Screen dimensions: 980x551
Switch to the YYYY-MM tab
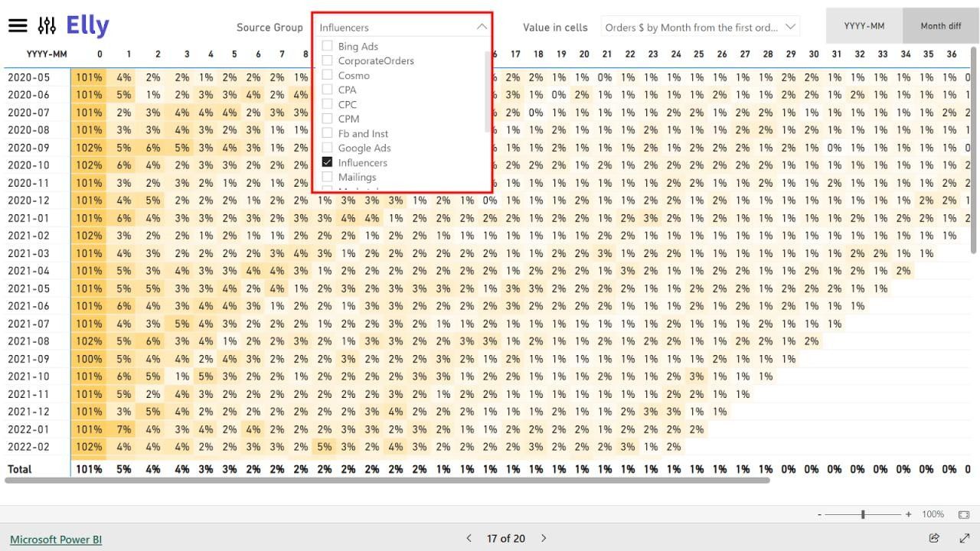[x=863, y=25]
